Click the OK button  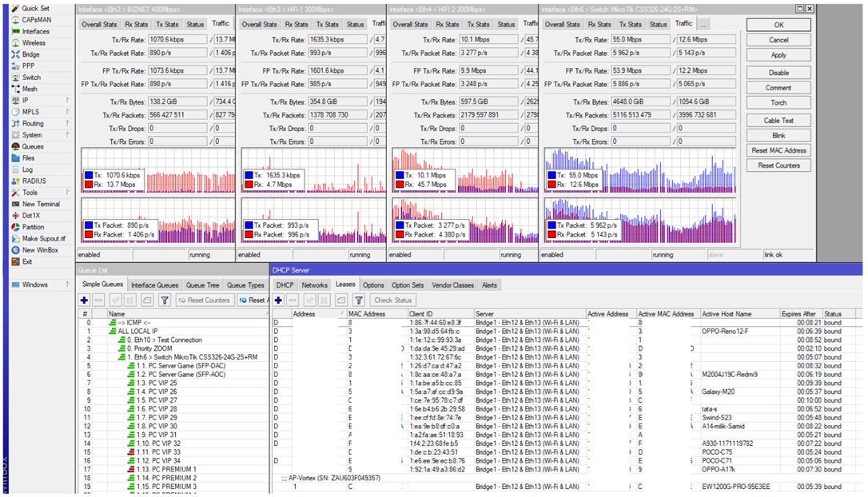(778, 25)
